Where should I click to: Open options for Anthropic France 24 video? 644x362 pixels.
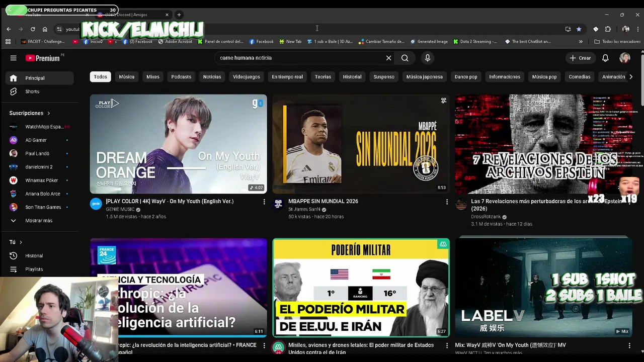click(264, 345)
